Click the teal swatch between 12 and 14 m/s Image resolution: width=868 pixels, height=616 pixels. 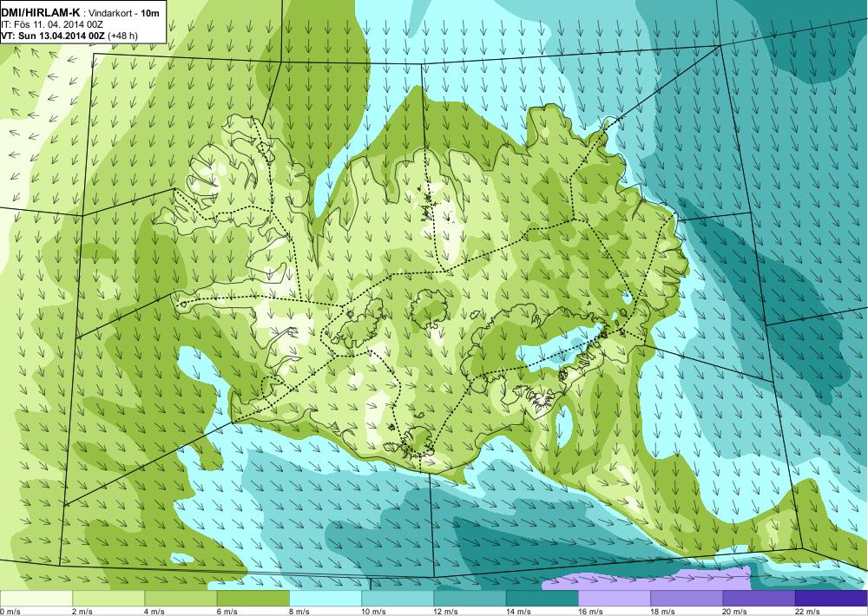(470, 599)
